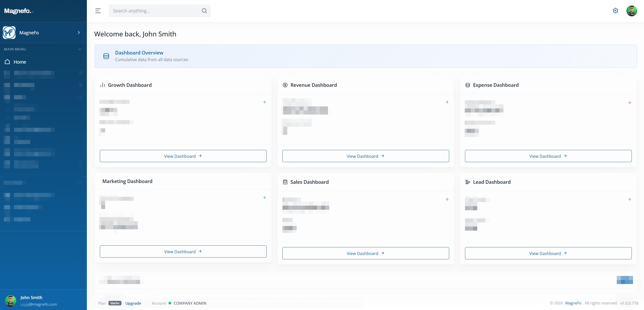Screen dimensions: 644x310
Task: Click the Expense Dashboard database icon
Action: pyautogui.click(x=468, y=85)
